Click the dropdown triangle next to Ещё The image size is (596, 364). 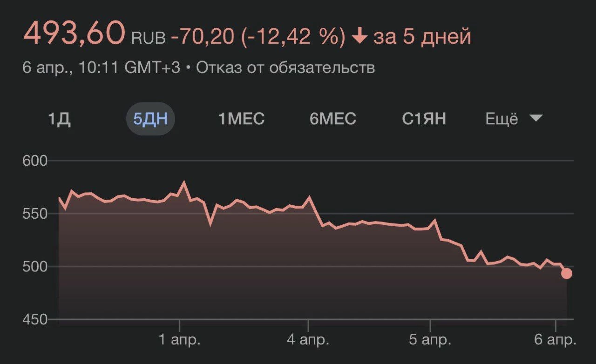tap(536, 119)
